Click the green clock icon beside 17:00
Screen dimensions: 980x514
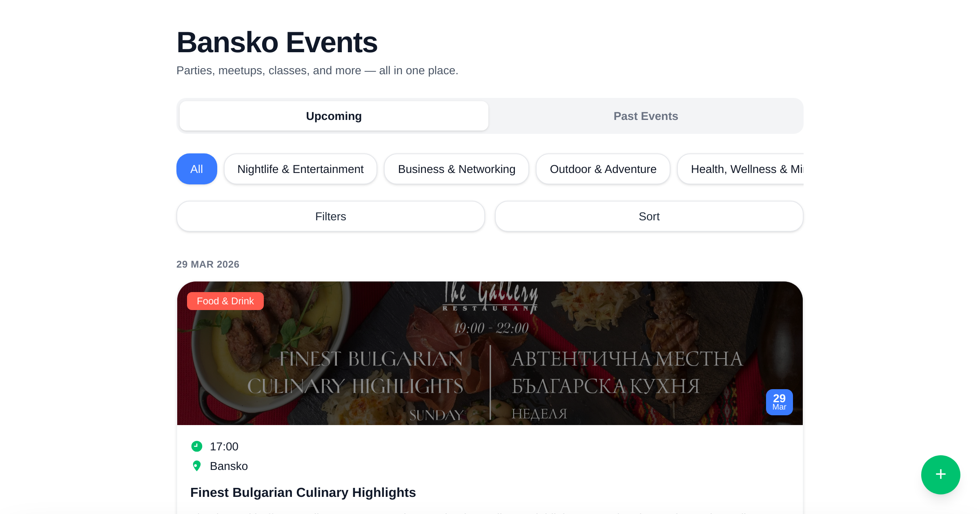click(x=197, y=446)
